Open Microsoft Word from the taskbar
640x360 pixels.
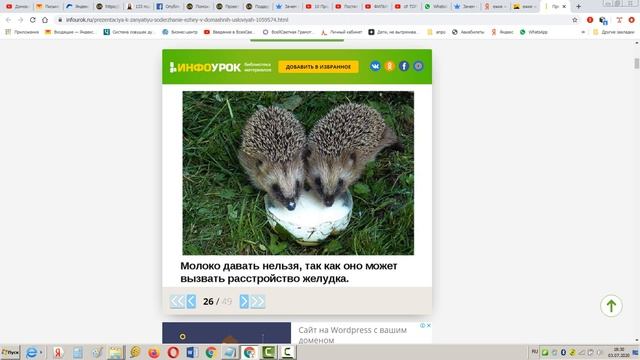coord(192,352)
